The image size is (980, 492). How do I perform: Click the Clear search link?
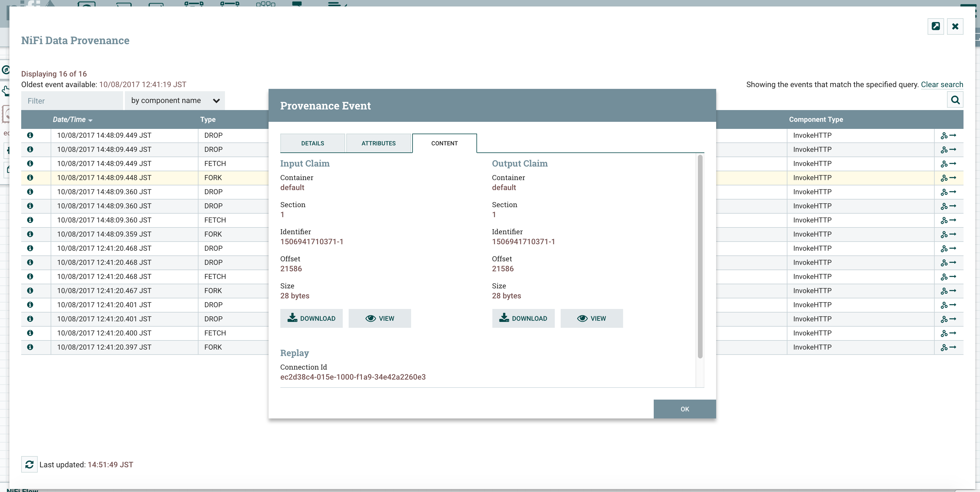[x=942, y=84]
